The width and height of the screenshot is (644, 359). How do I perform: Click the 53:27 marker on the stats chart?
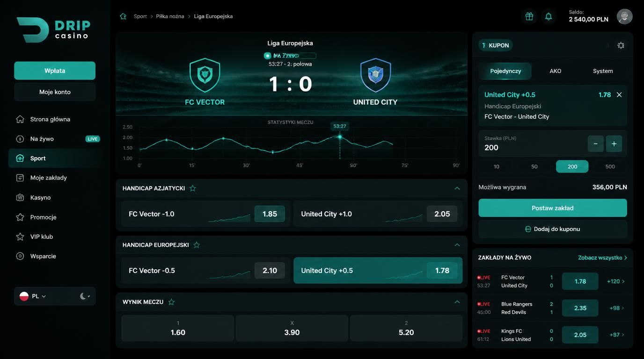click(340, 126)
